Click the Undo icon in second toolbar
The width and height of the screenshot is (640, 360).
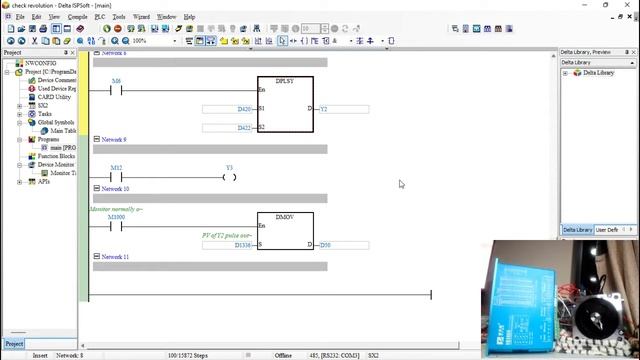tap(11, 41)
